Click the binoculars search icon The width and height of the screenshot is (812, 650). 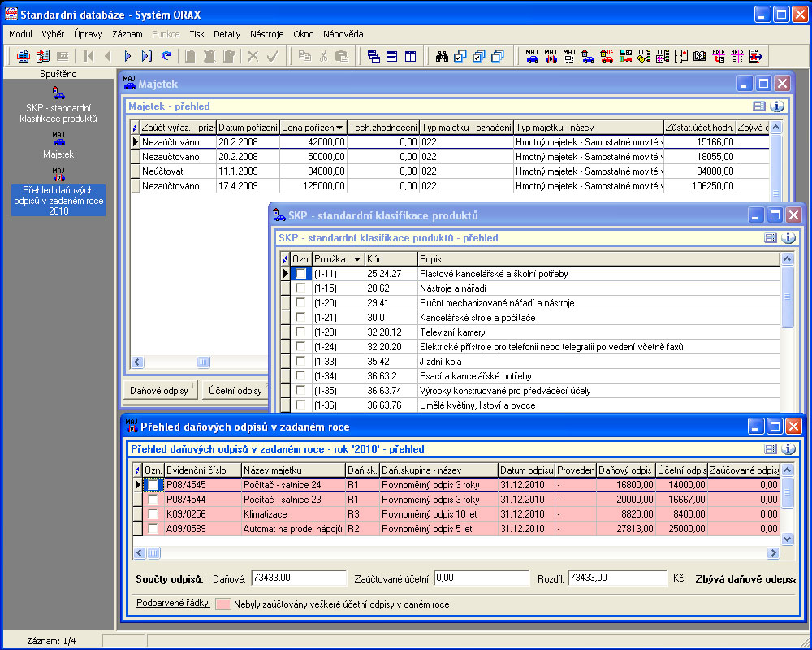click(443, 56)
